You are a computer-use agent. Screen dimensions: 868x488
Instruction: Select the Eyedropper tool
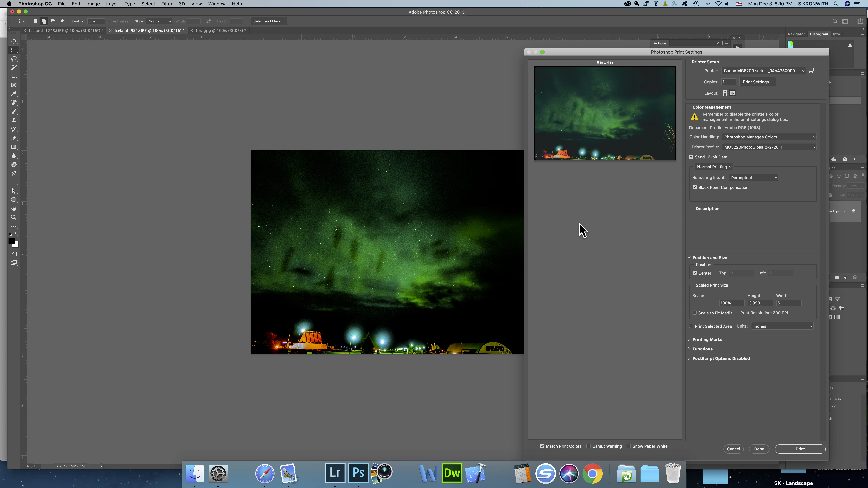pyautogui.click(x=14, y=94)
